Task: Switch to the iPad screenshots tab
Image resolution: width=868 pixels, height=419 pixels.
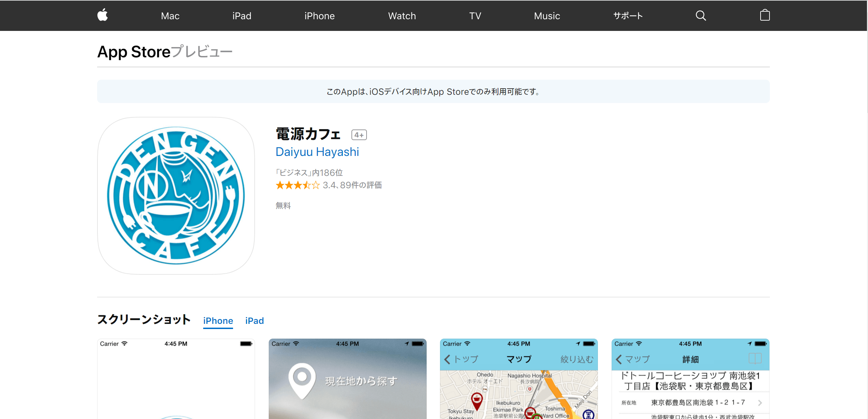Action: 255,321
